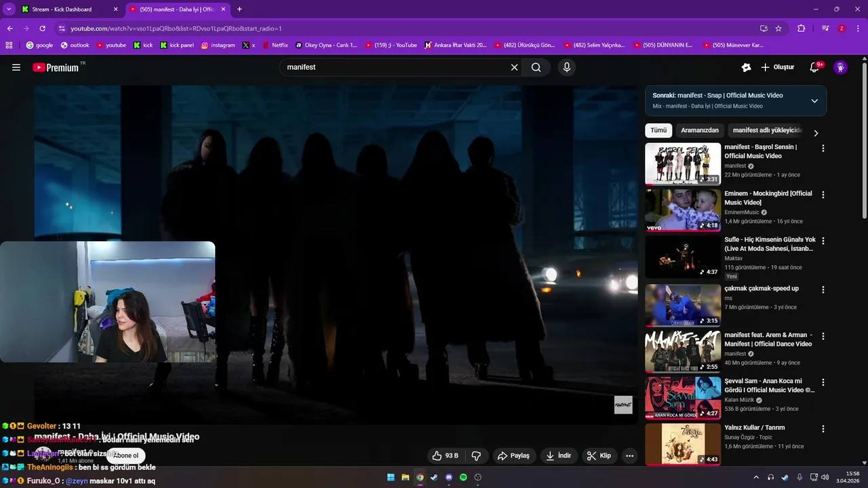Like the video (93 B thumbs up)
Screen dimensions: 868x488
[x=446, y=455]
